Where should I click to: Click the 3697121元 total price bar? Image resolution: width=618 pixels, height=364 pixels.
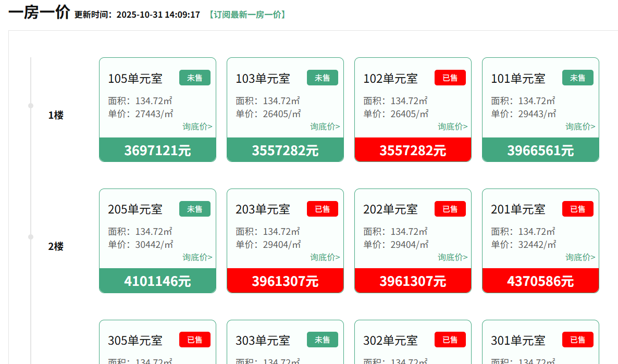157,150
